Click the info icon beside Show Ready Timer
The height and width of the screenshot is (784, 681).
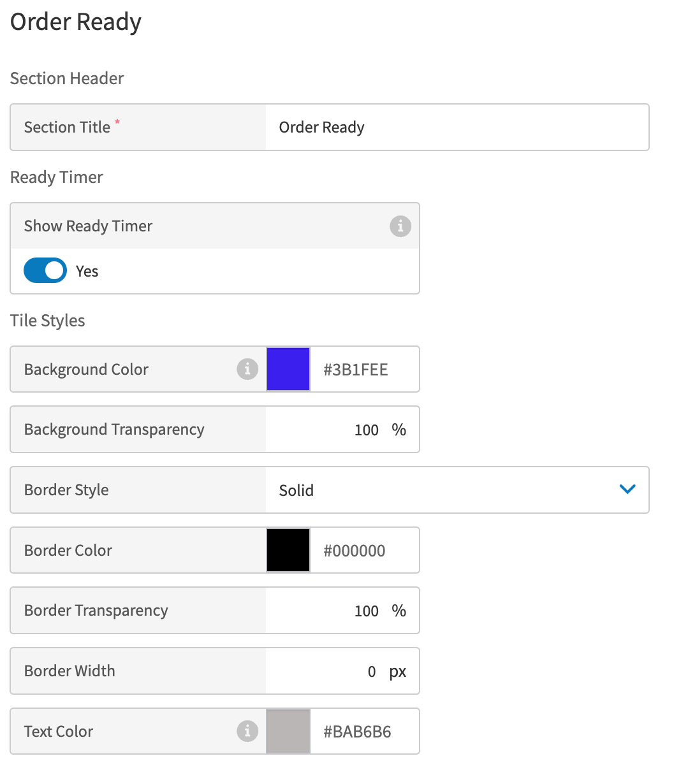[400, 226]
